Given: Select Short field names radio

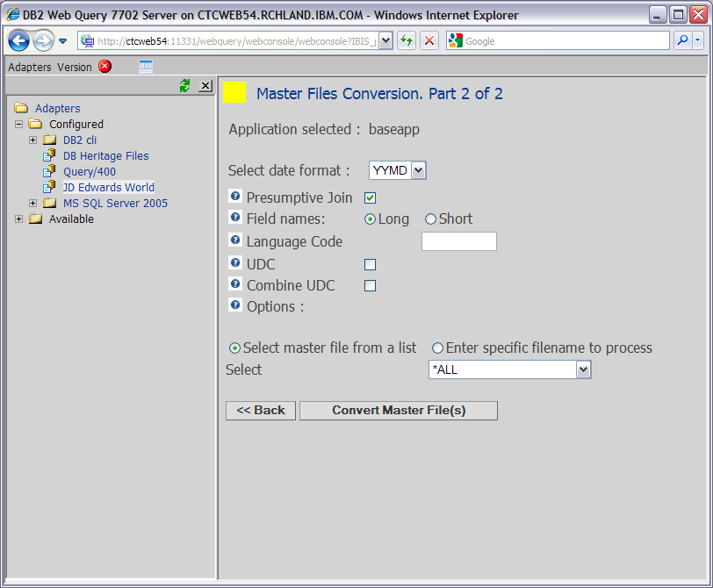Looking at the screenshot, I should pos(430,219).
